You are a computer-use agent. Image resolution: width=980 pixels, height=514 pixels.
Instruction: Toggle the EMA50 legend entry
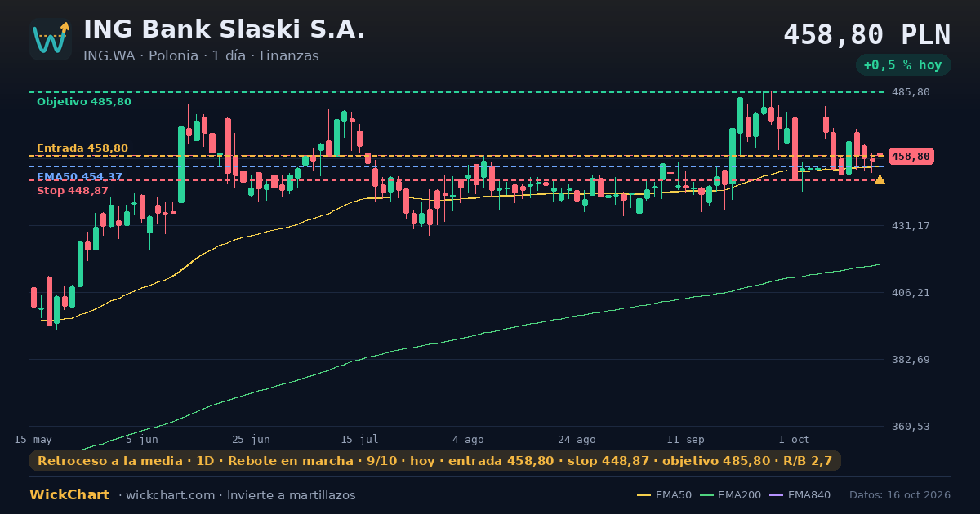pyautogui.click(x=664, y=495)
